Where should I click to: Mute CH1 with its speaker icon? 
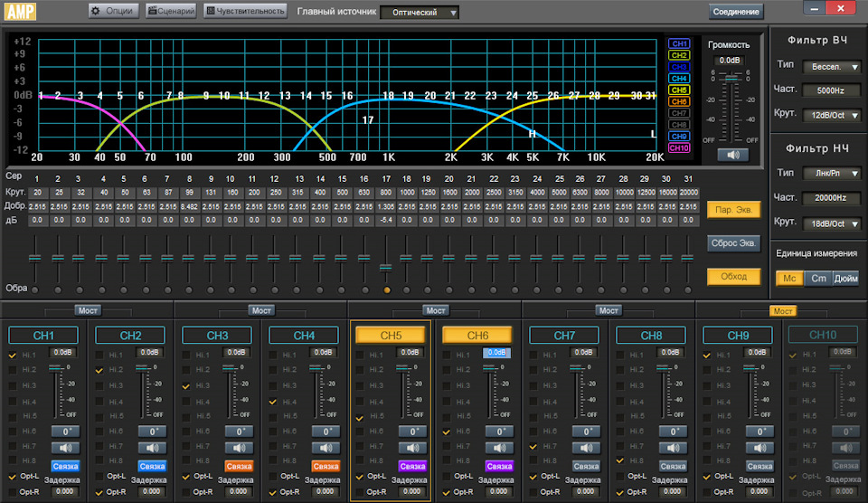[x=65, y=448]
